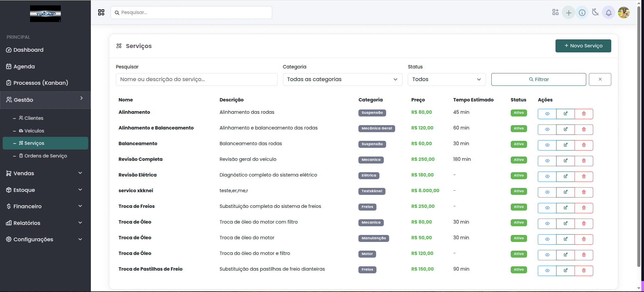
Task: Click the plus icon in top bar
Action: 569,13
